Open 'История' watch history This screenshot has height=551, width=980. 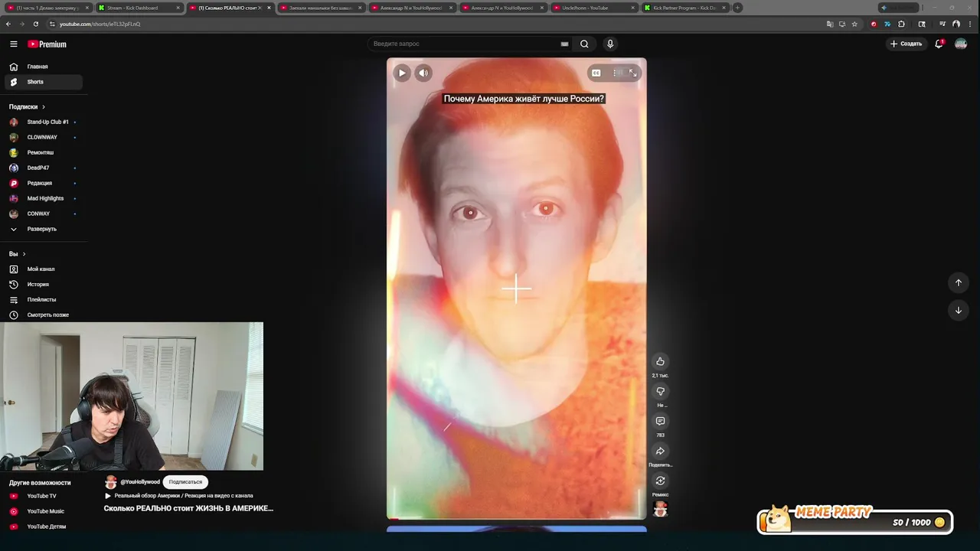point(43,284)
